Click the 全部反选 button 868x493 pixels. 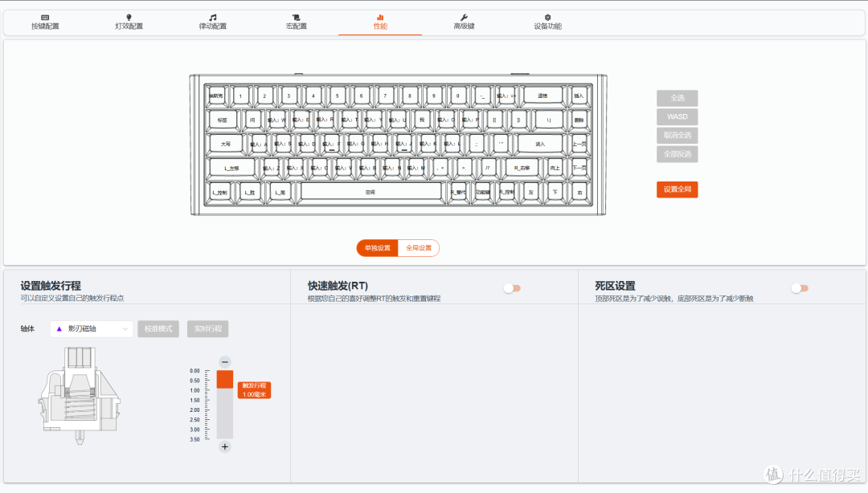click(677, 154)
